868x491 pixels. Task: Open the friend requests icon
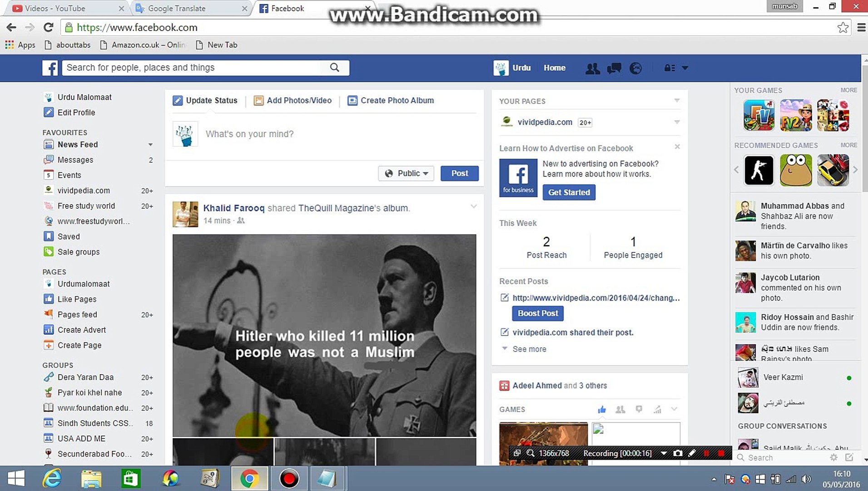[x=592, y=68]
